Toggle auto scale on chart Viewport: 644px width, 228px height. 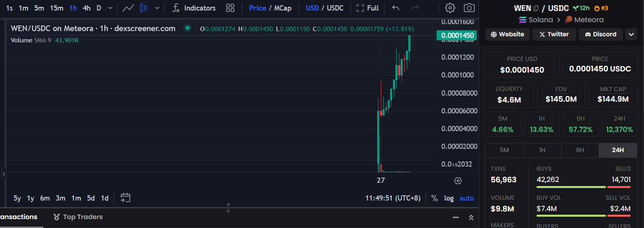pos(467,198)
